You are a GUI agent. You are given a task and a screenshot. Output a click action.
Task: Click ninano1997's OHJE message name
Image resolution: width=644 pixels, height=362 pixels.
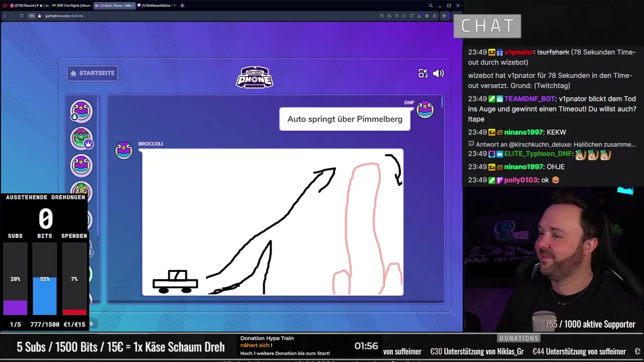point(523,167)
